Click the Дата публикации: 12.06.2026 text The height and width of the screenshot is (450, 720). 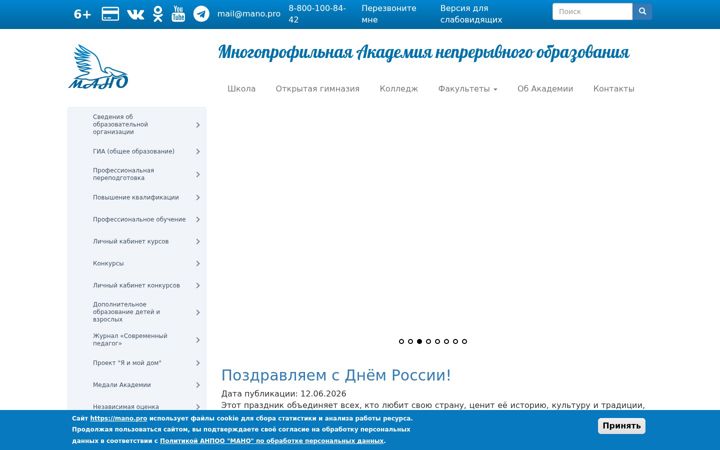(x=284, y=394)
